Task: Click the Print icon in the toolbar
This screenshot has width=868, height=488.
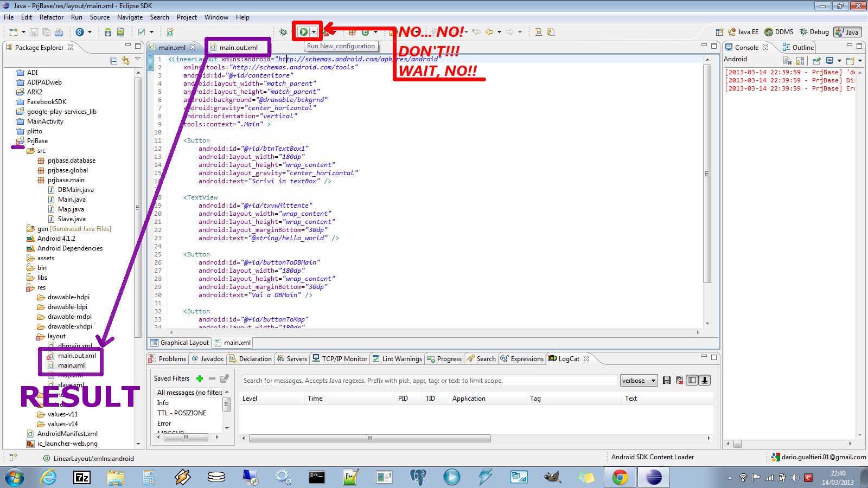Action: pyautogui.click(x=59, y=32)
